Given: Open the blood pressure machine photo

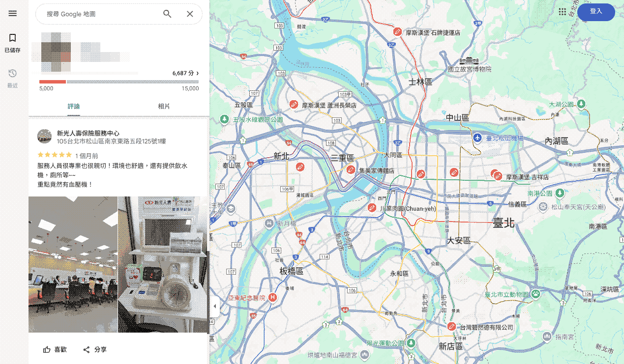Looking at the screenshot, I should (x=163, y=264).
